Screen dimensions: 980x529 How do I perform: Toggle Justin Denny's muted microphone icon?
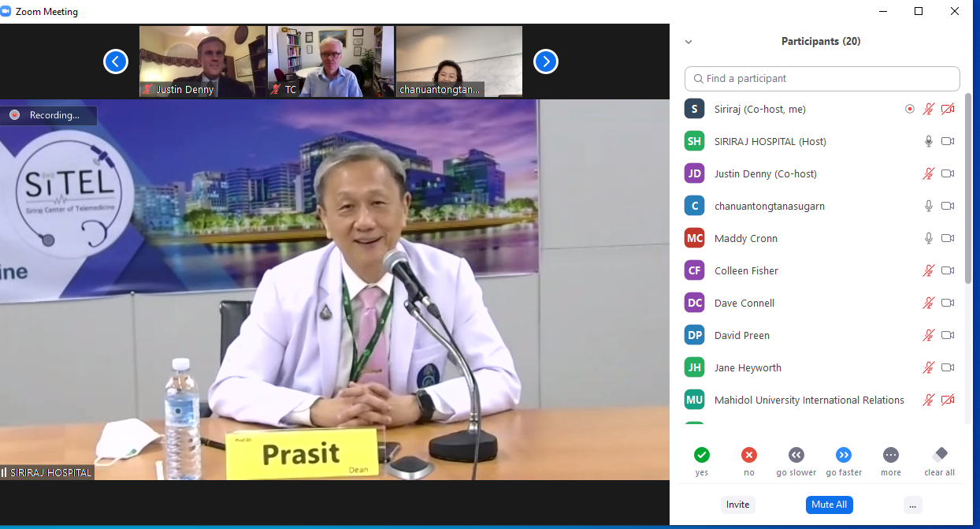929,173
